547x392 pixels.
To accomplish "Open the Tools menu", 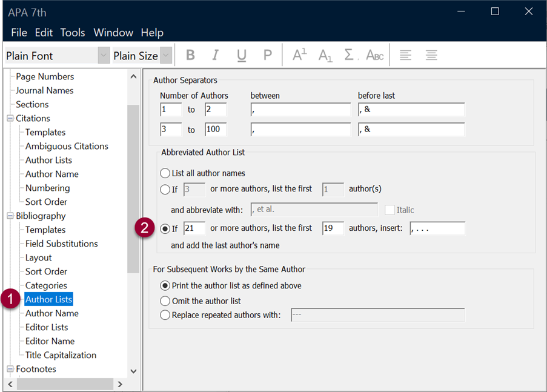I will 73,33.
